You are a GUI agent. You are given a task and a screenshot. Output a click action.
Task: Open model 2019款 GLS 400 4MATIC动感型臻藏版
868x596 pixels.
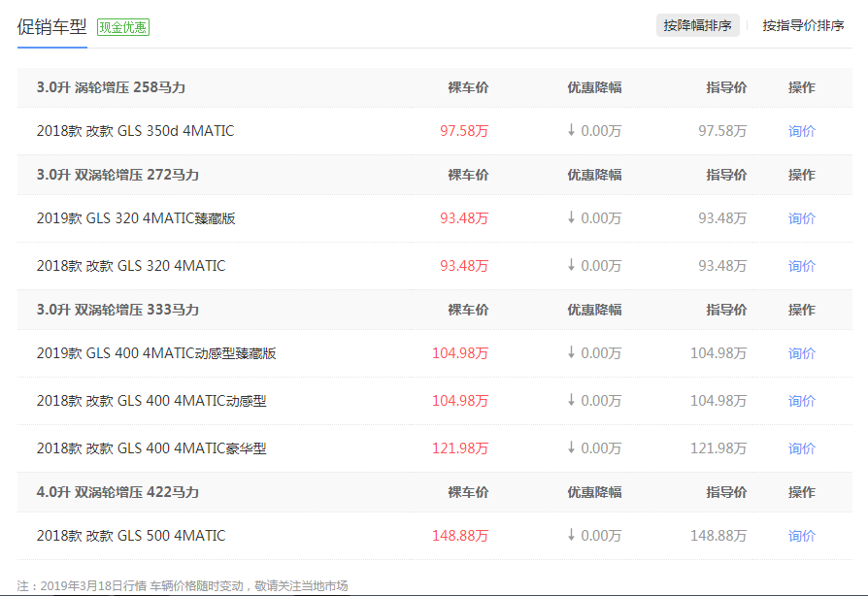coord(156,353)
